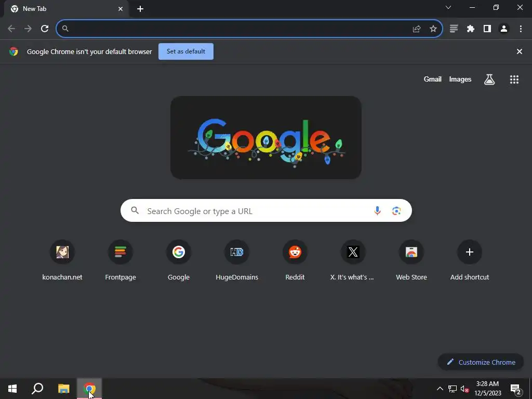Open the Google apps grid

(x=514, y=79)
